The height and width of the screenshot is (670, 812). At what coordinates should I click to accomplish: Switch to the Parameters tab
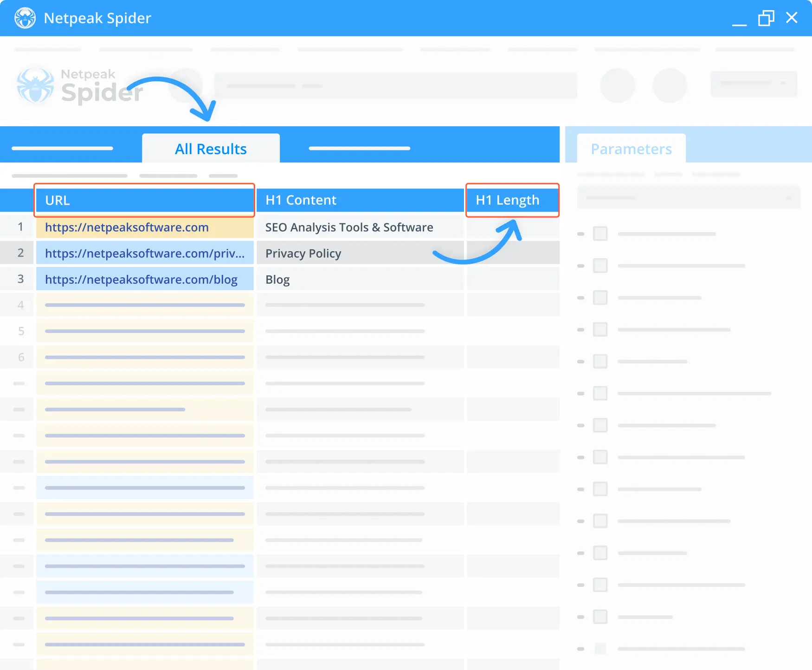click(x=631, y=149)
